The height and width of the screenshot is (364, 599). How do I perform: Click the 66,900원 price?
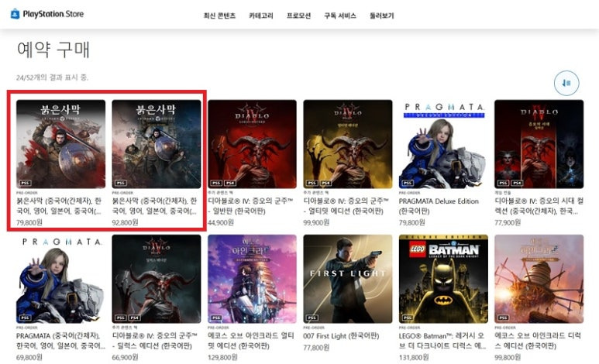125,357
